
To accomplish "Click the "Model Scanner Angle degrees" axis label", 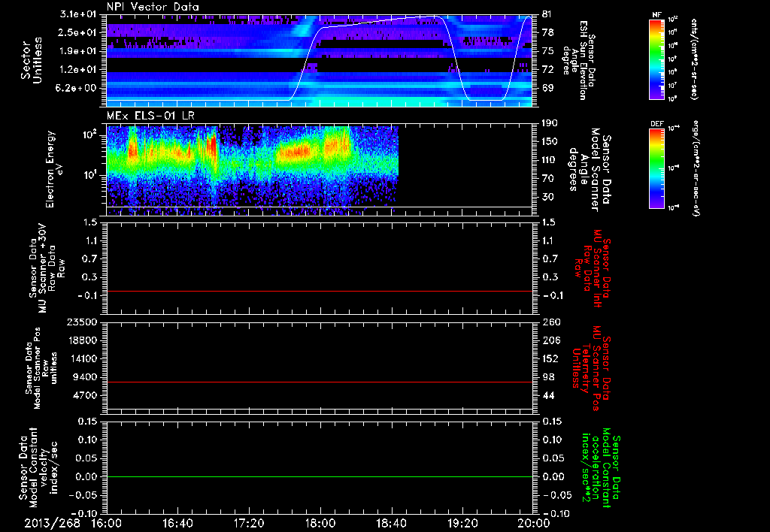I will [x=584, y=170].
